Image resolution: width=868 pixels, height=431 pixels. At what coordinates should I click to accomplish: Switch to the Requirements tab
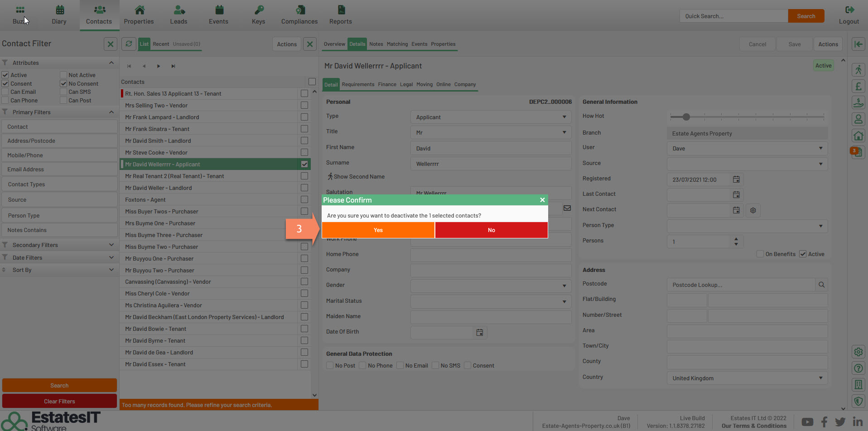[x=358, y=84]
